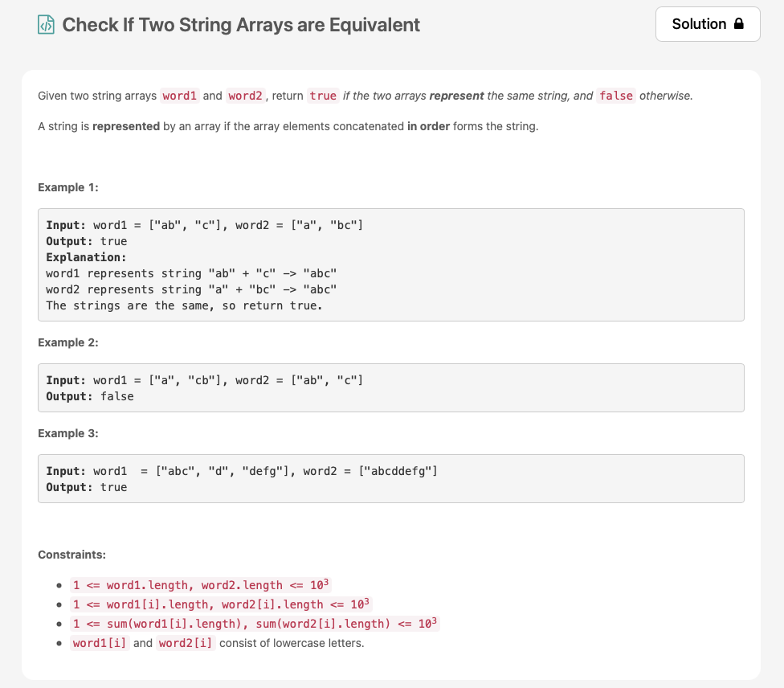Viewport: 784px width, 688px height.
Task: Click the red true code badge
Action: [x=322, y=96]
